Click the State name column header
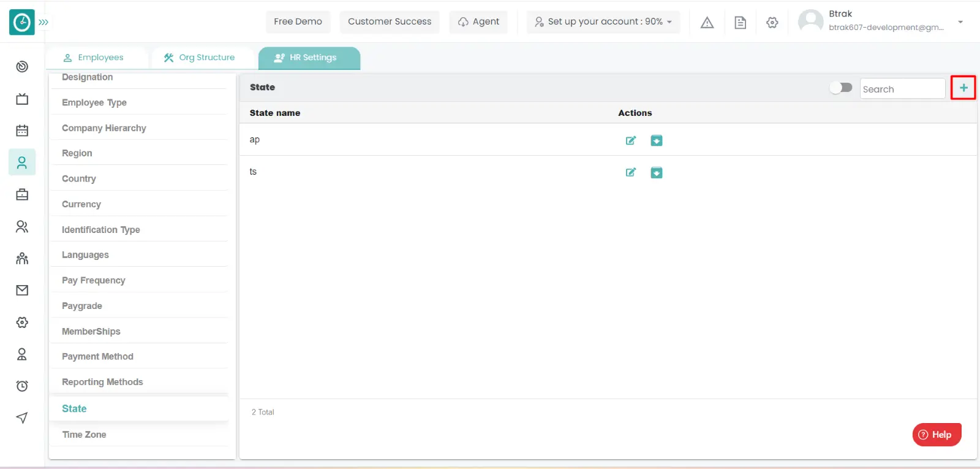 coord(275,113)
